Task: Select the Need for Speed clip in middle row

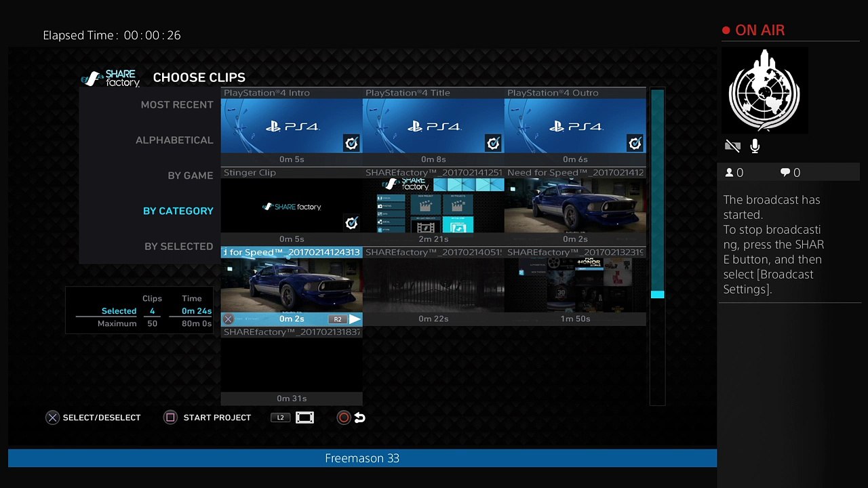Action: (575, 206)
